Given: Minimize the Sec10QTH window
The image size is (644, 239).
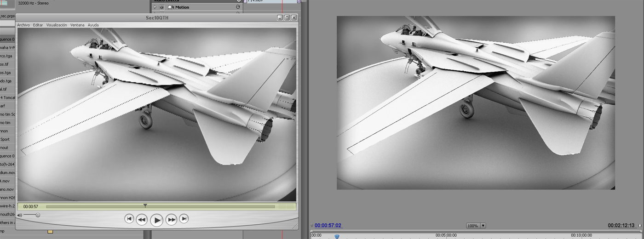Looking at the screenshot, I should click(280, 17).
